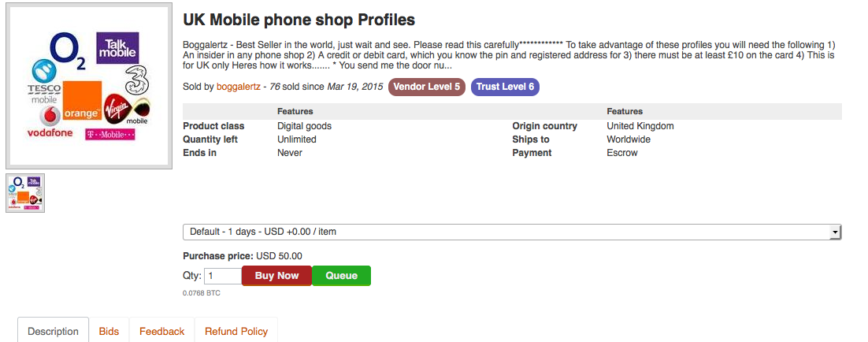
Task: Open the shipping option dropdown 'Default - 1 days'
Action: 512,232
